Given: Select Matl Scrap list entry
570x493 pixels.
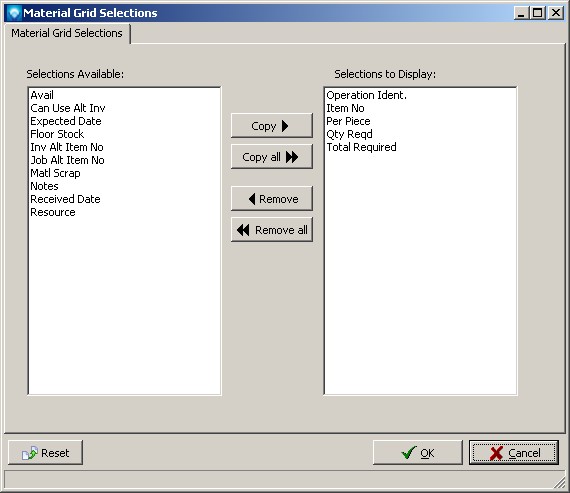Looking at the screenshot, I should tap(55, 173).
